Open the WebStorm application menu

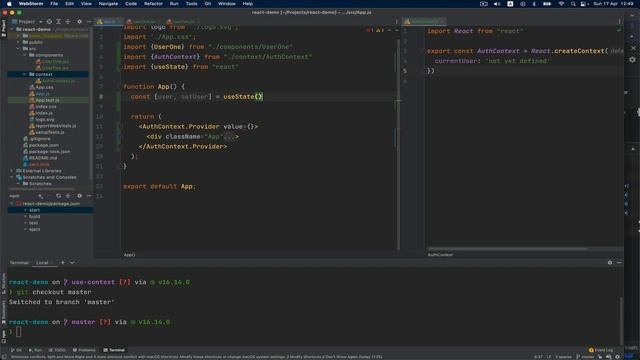(x=31, y=4)
